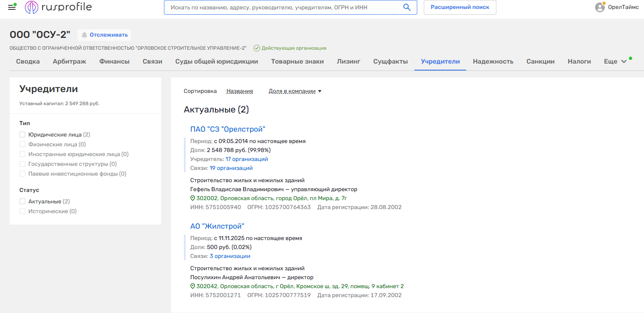Open ПАО "СЗ "Орелстрой" company link
The image size is (644, 313).
tap(228, 129)
